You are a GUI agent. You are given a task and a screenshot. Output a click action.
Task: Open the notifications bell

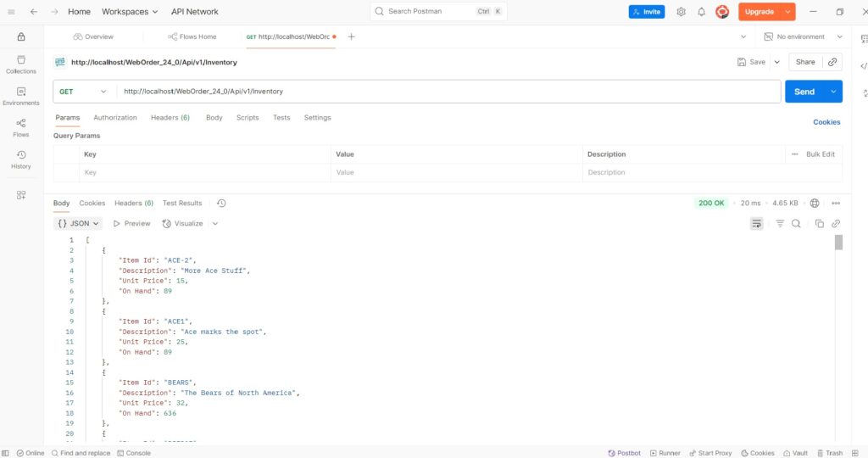(701, 12)
